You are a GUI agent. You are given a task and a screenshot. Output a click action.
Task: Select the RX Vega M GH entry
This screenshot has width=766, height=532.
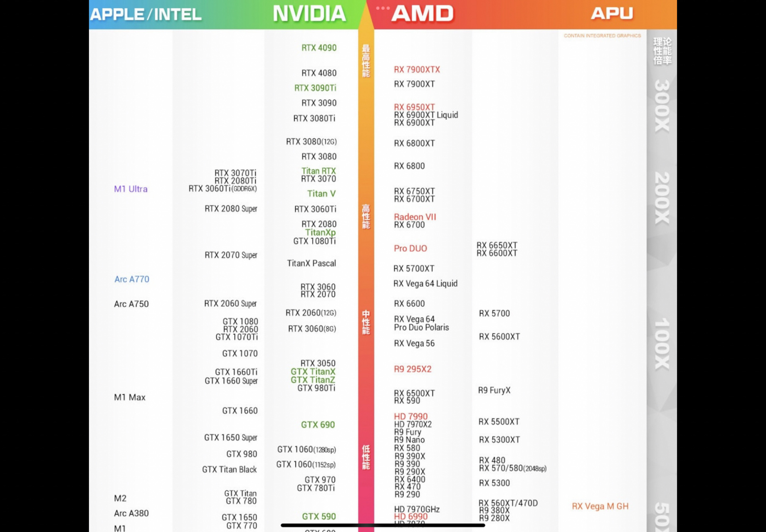pyautogui.click(x=600, y=506)
